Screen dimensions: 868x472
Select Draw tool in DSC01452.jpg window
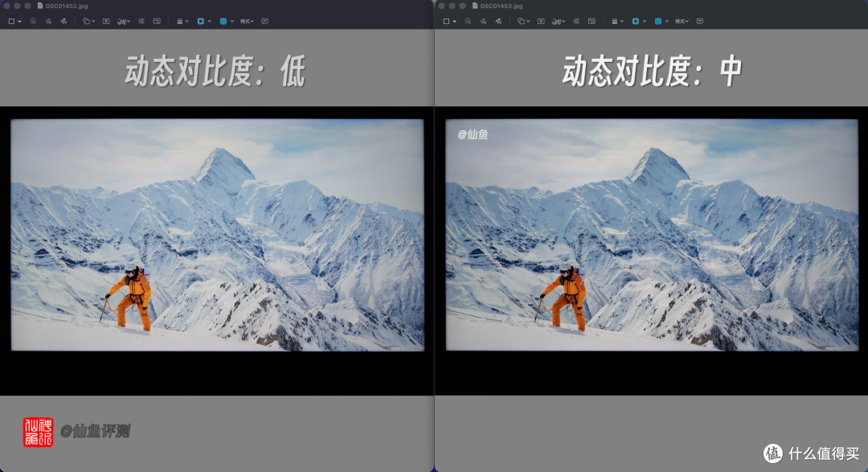coord(63,21)
